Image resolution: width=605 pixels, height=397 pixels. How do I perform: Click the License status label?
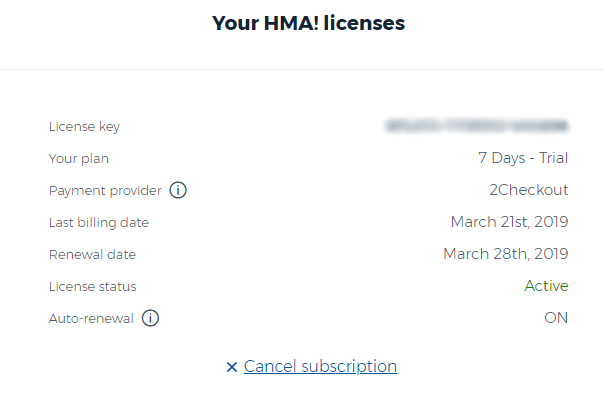pyautogui.click(x=93, y=287)
